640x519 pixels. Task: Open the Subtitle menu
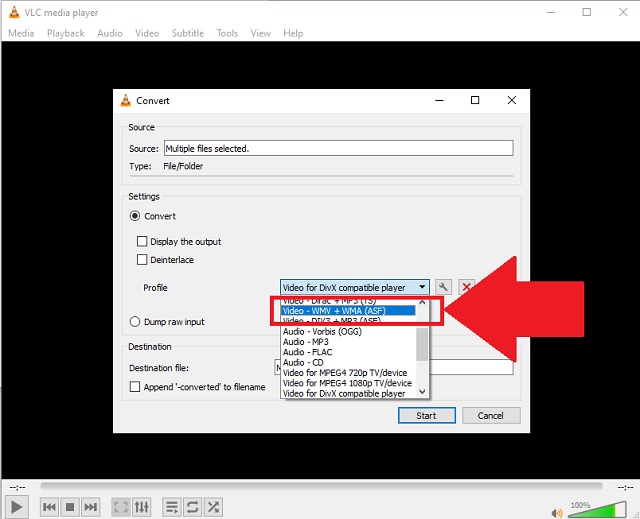188,33
